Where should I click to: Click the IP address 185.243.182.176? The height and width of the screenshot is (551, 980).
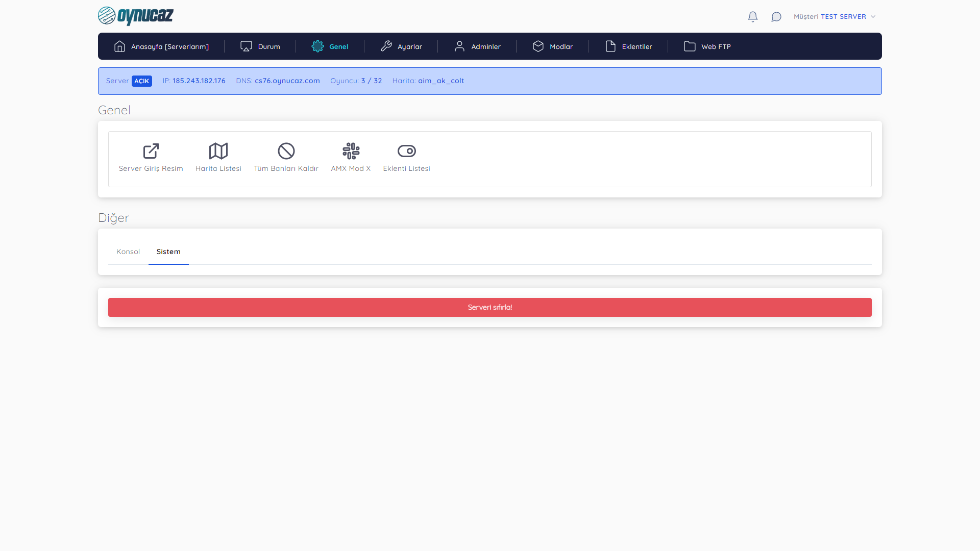click(199, 81)
